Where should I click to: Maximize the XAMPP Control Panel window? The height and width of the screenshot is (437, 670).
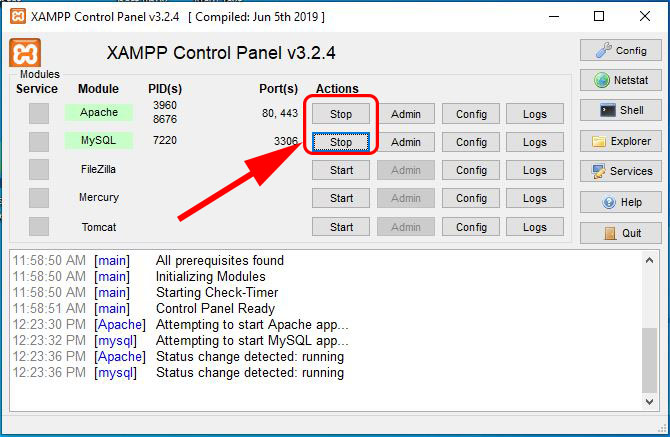[x=599, y=17]
